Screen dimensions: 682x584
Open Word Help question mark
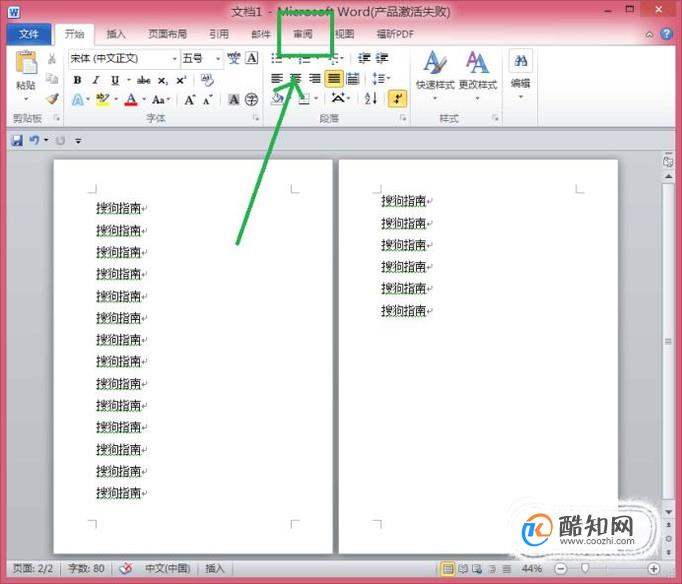pos(666,34)
